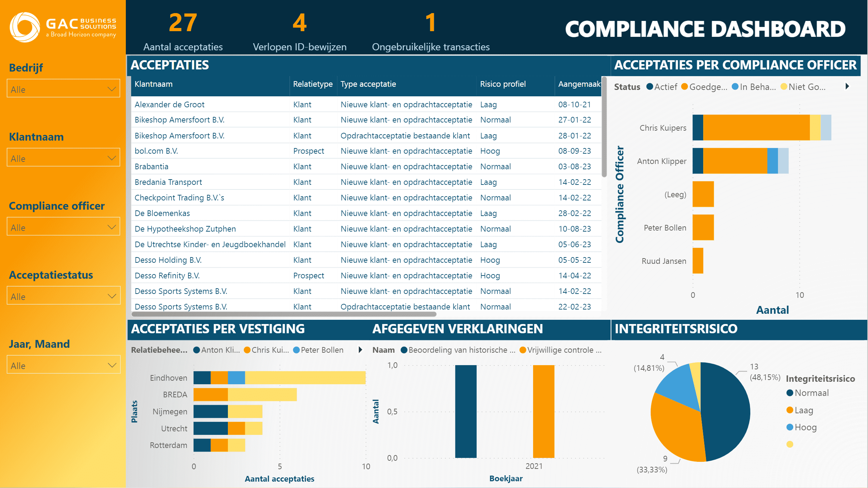Open the Compliance officer slicer dropdown
Screen dimensions: 868x488
(63, 227)
